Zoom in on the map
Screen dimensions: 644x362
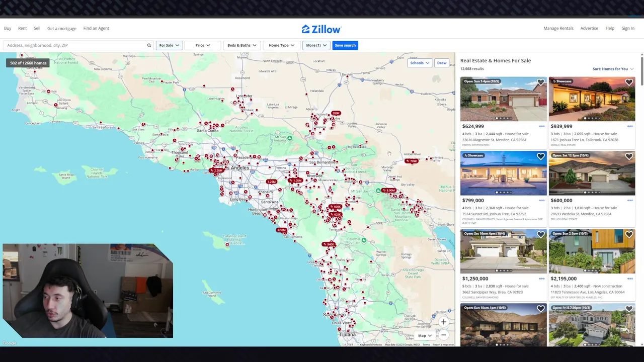pos(443,322)
